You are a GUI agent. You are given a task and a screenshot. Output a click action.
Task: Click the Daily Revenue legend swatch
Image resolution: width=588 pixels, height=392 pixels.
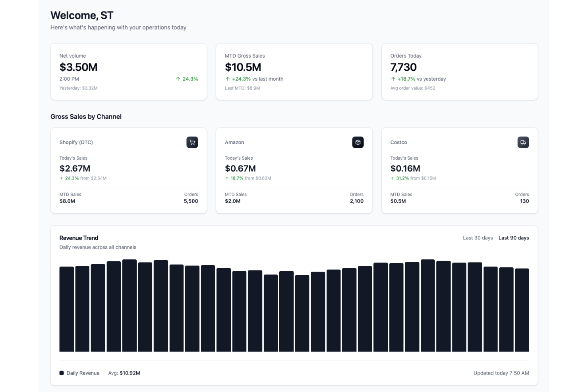click(62, 373)
